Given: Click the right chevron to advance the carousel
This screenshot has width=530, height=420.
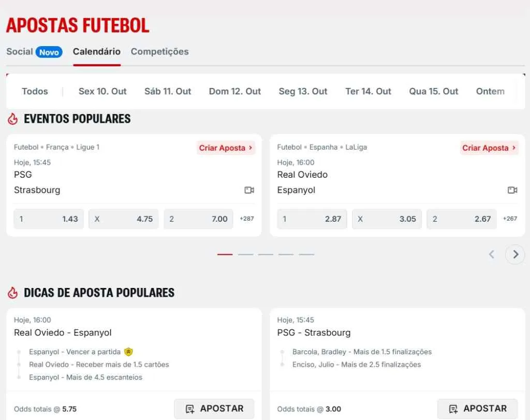Looking at the screenshot, I should pyautogui.click(x=515, y=254).
